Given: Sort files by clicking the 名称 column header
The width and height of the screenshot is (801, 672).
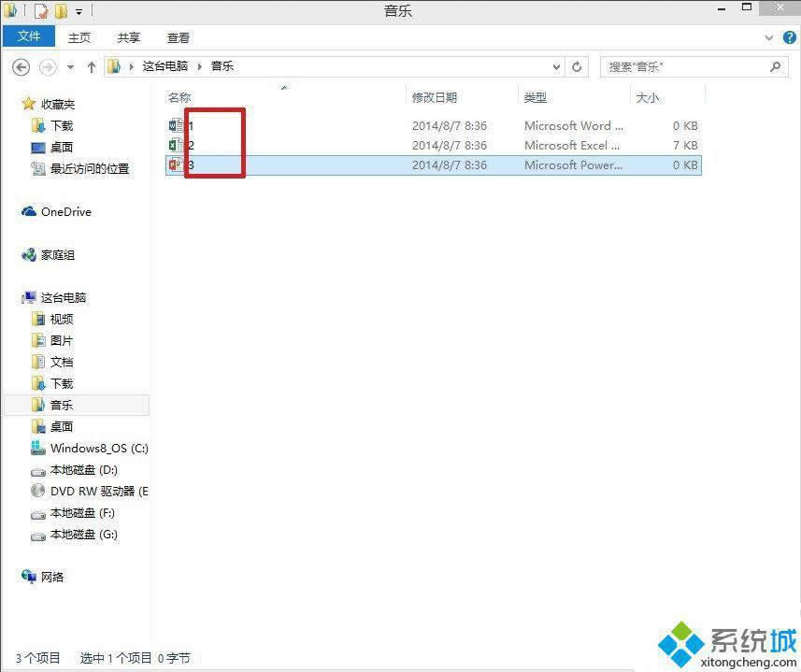Looking at the screenshot, I should 179,96.
